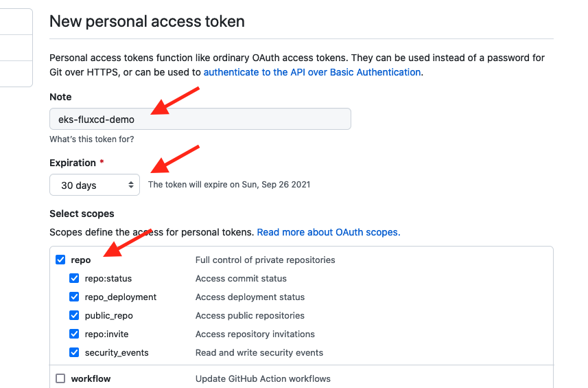Open the Expiration 30 days dropdown
Image resolution: width=588 pixels, height=388 pixels.
click(x=95, y=185)
